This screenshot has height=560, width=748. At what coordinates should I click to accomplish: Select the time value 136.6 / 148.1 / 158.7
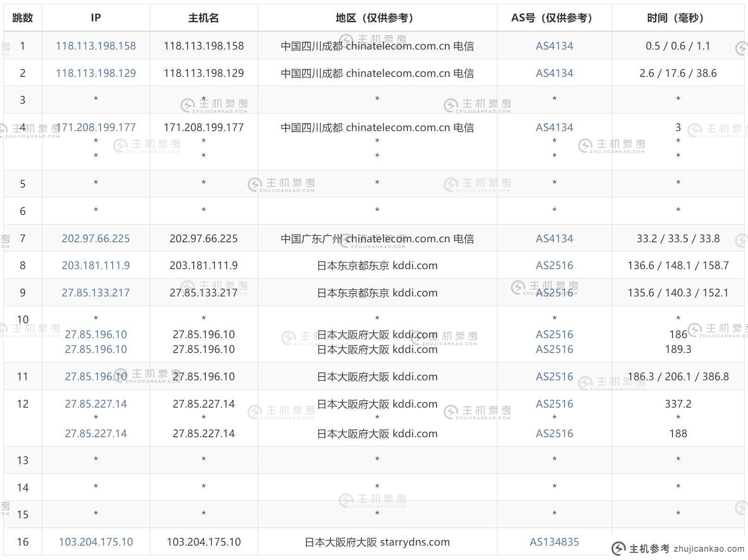tap(678, 265)
